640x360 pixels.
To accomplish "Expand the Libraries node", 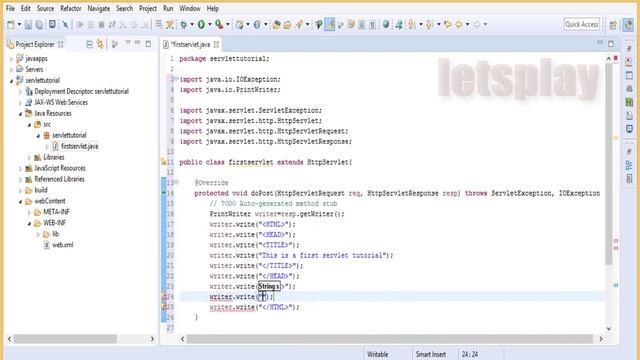I will pos(29,158).
